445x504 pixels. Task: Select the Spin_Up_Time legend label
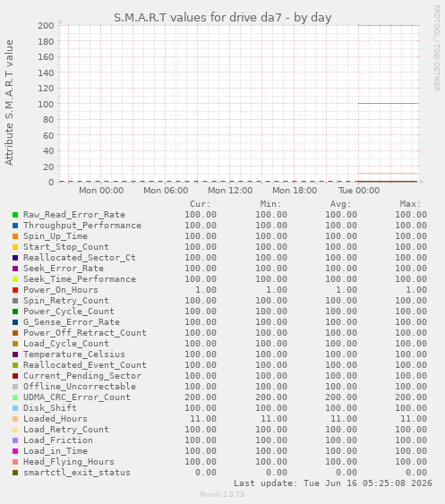tap(56, 236)
